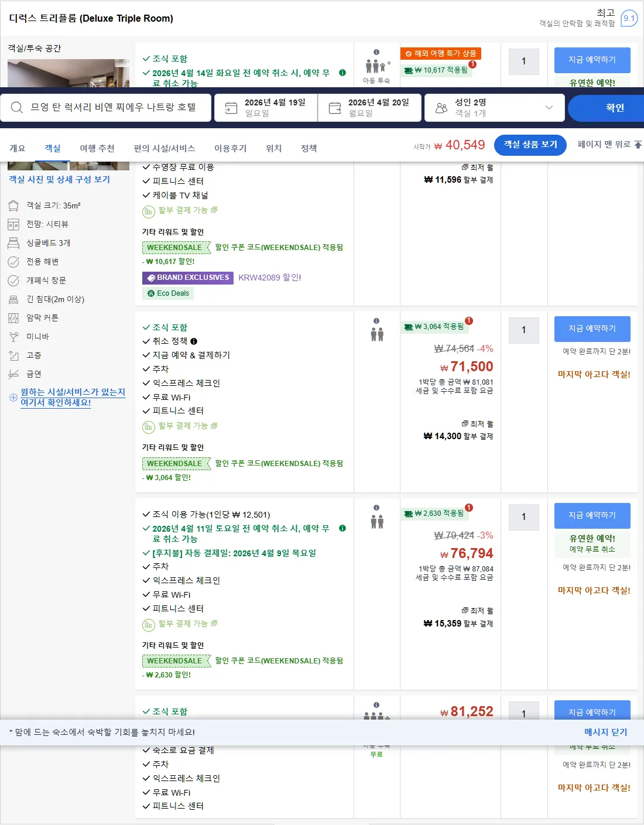Click the ₩ 10,617 적용됨 coupon badge
Image resolution: width=644 pixels, height=825 pixels.
click(436, 70)
